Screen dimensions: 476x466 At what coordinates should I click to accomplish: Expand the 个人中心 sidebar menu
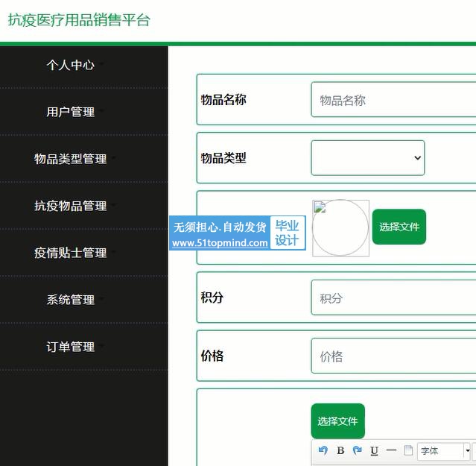tap(71, 65)
